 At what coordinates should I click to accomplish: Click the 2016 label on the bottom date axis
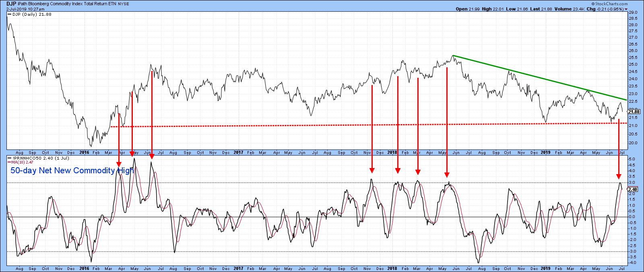pyautogui.click(x=84, y=268)
